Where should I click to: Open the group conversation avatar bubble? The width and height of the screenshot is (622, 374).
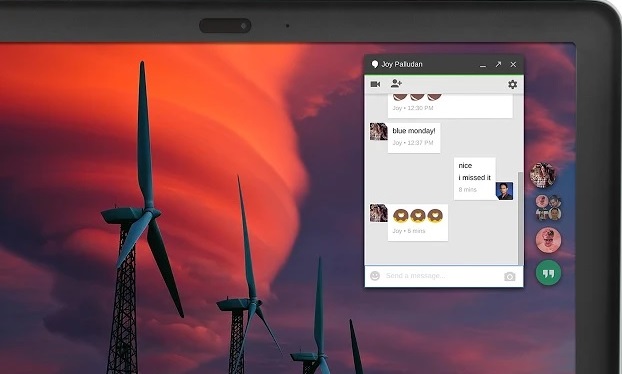click(549, 207)
